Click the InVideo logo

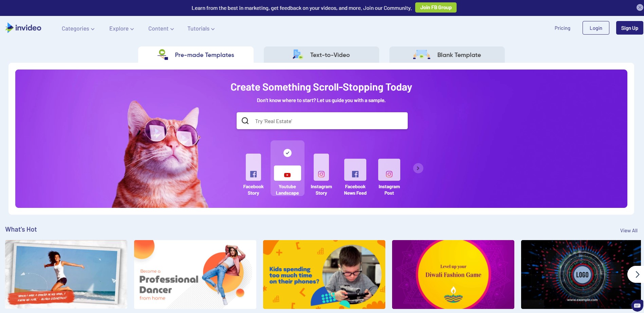tap(23, 28)
